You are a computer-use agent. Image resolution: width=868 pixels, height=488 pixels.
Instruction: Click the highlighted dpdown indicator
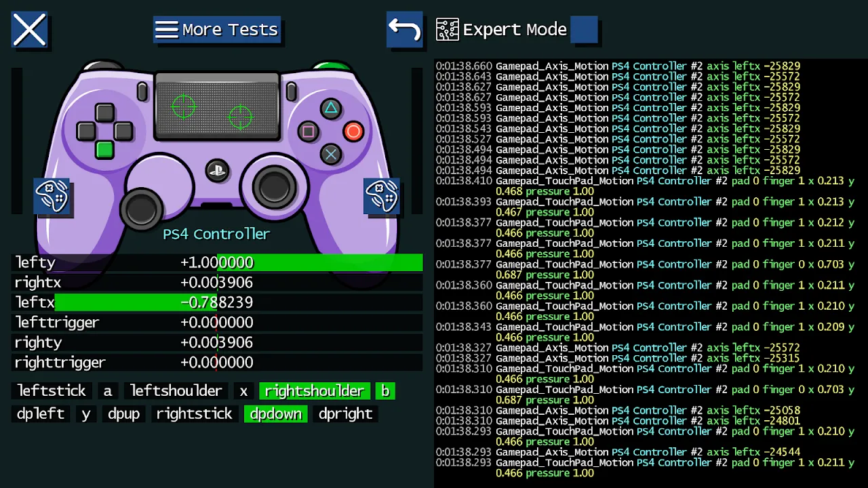tap(276, 413)
